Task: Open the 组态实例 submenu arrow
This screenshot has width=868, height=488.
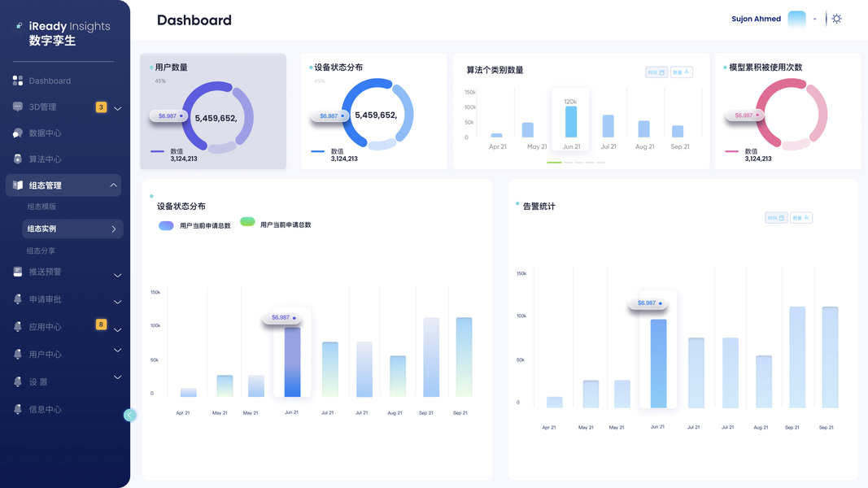Action: (x=113, y=229)
